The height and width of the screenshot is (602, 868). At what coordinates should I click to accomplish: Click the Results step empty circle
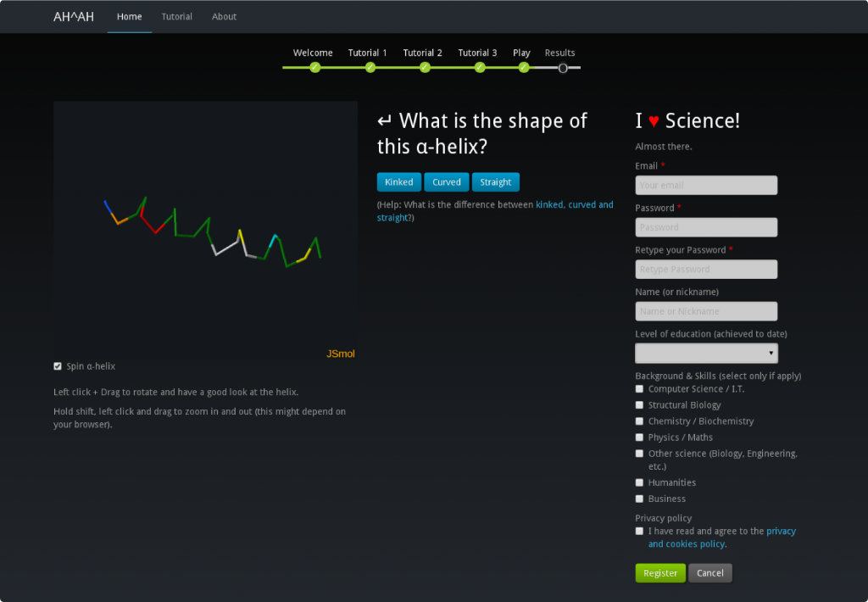(563, 68)
